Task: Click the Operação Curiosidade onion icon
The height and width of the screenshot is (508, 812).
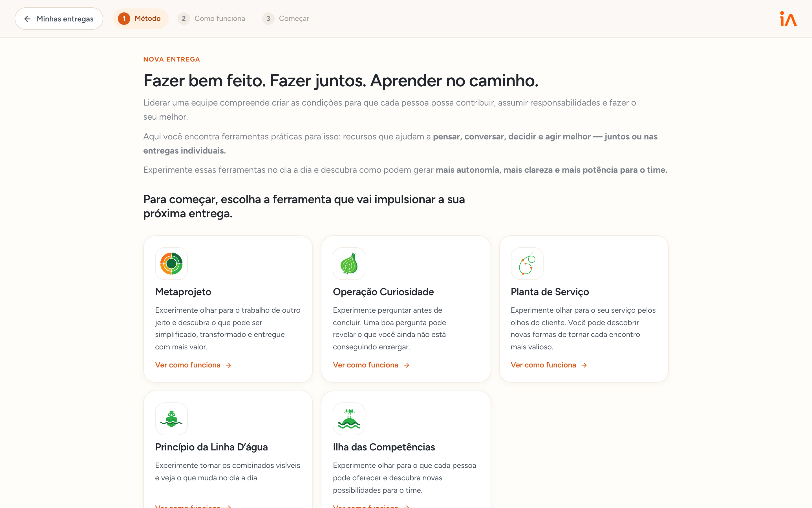Action: (349, 264)
